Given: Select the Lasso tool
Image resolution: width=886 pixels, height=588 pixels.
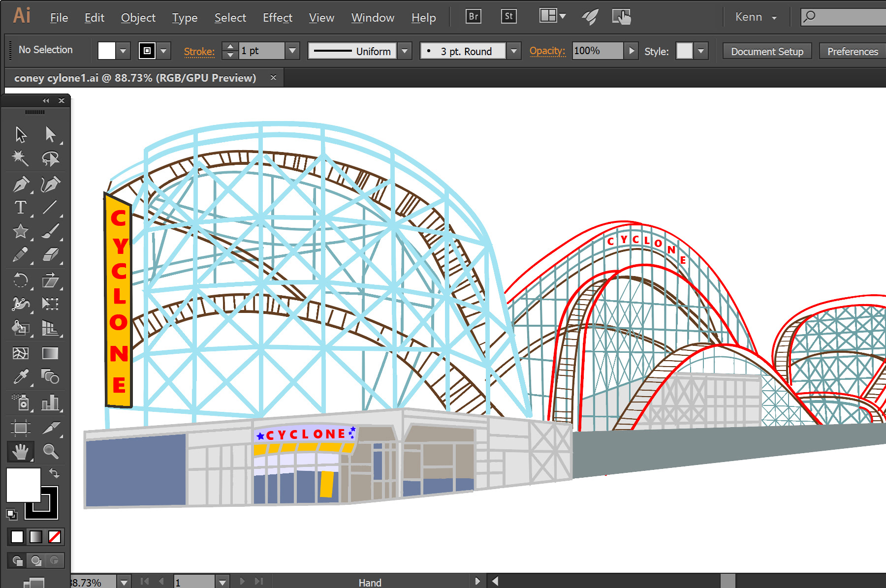Looking at the screenshot, I should click(x=50, y=158).
